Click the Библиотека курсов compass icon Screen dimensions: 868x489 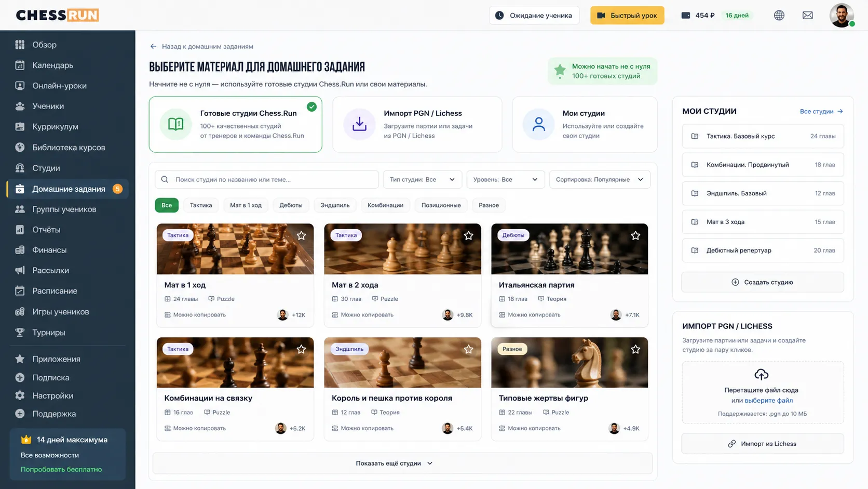click(20, 147)
